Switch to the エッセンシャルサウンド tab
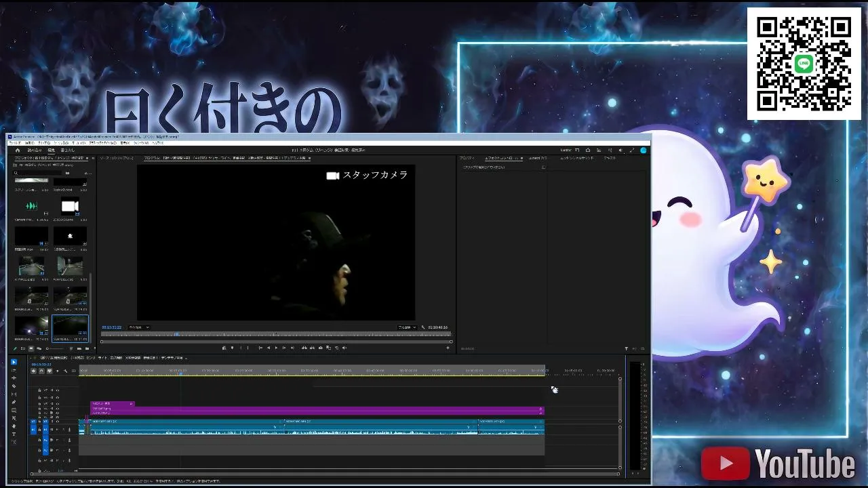The width and height of the screenshot is (868, 488). tap(576, 158)
